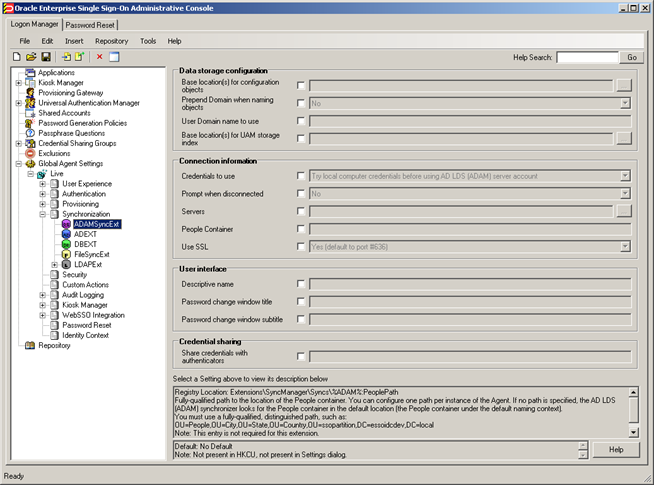
Task: Check the Password change window title checkbox
Action: pyautogui.click(x=301, y=302)
